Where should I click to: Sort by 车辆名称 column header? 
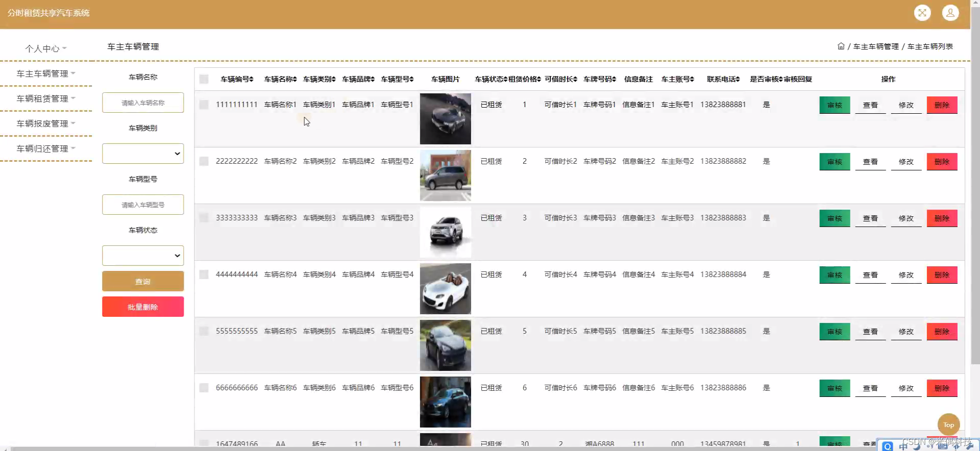tap(280, 79)
